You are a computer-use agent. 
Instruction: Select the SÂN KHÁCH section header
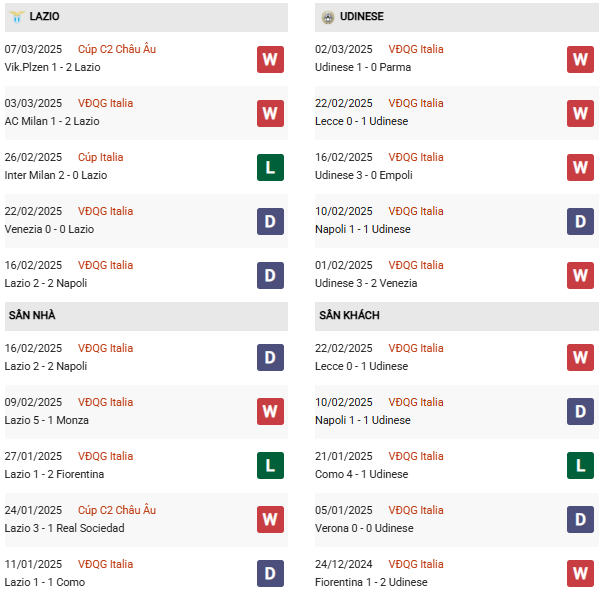pos(457,316)
